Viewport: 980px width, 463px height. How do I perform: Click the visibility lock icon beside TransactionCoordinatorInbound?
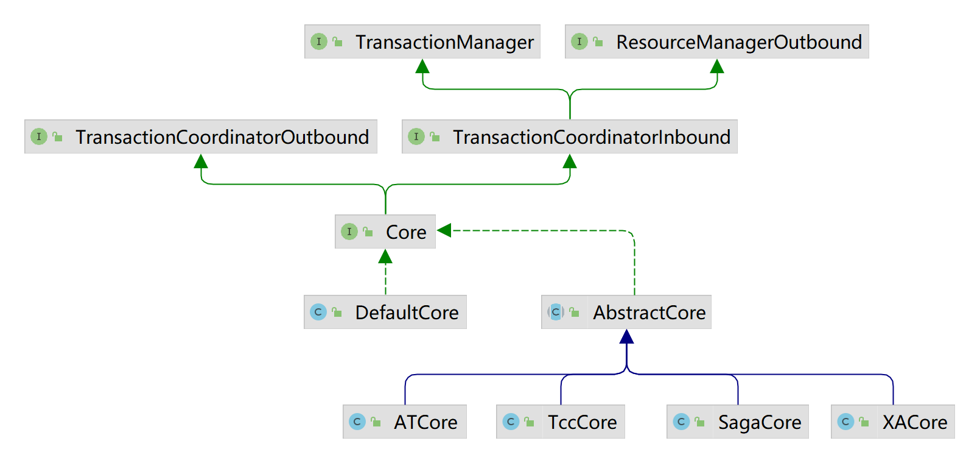coord(435,136)
